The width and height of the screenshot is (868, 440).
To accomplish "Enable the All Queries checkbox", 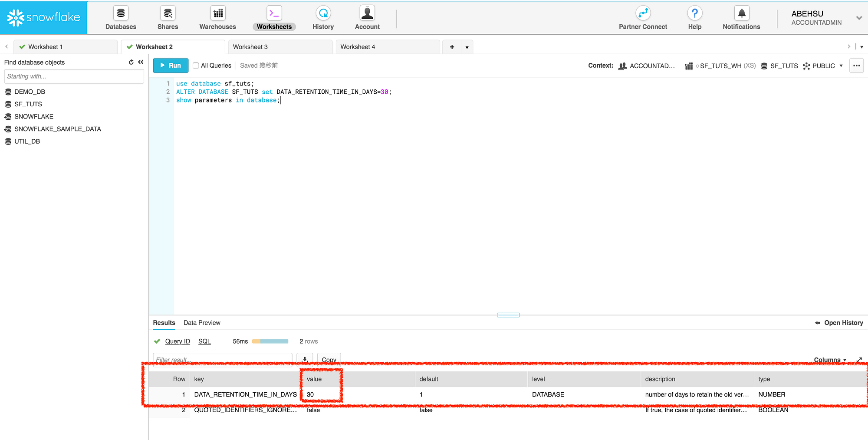I will pyautogui.click(x=196, y=66).
